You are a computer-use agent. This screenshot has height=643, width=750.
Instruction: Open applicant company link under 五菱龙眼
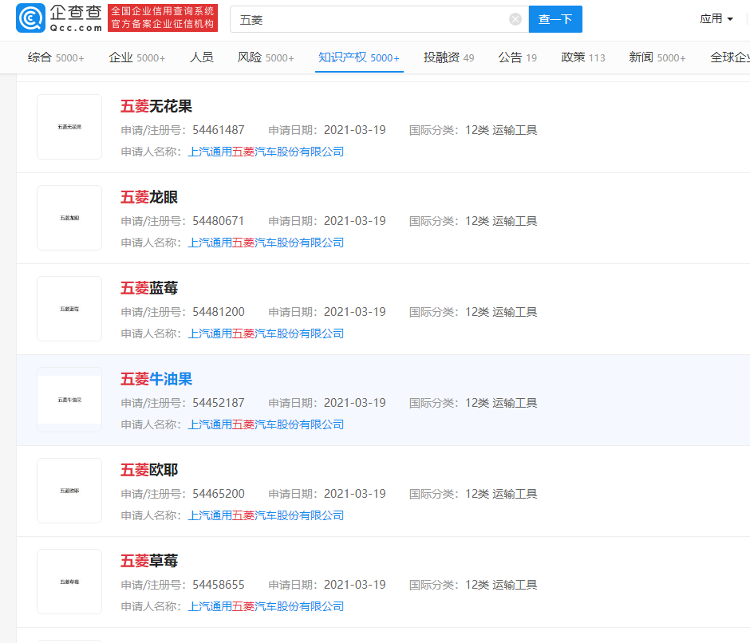point(266,243)
